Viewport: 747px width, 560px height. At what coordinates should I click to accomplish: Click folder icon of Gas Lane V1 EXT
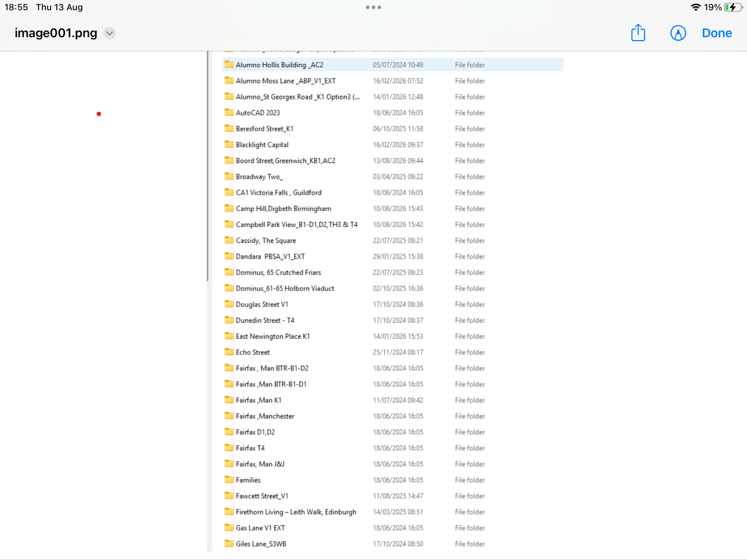point(229,527)
